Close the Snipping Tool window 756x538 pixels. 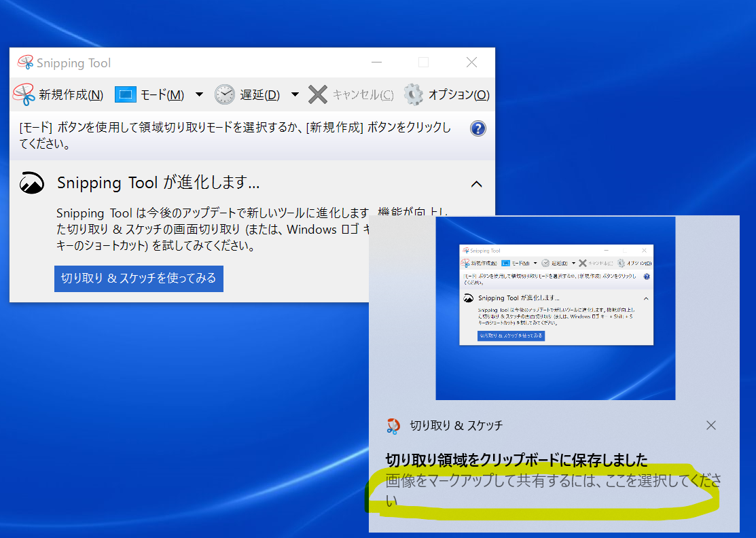tap(471, 62)
